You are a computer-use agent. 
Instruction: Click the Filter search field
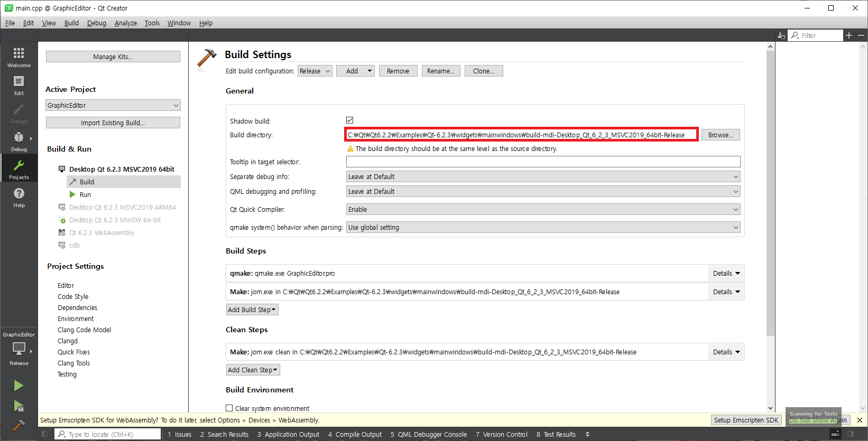(816, 35)
